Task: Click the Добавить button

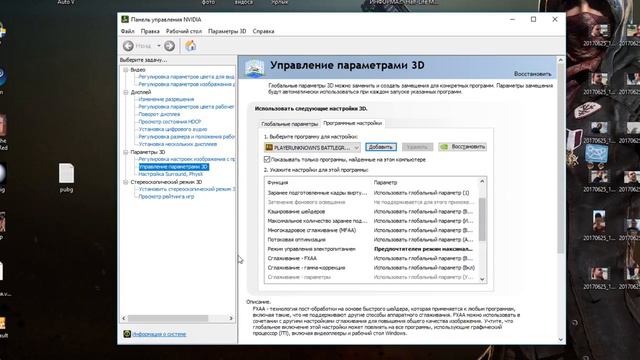Action: tap(381, 147)
